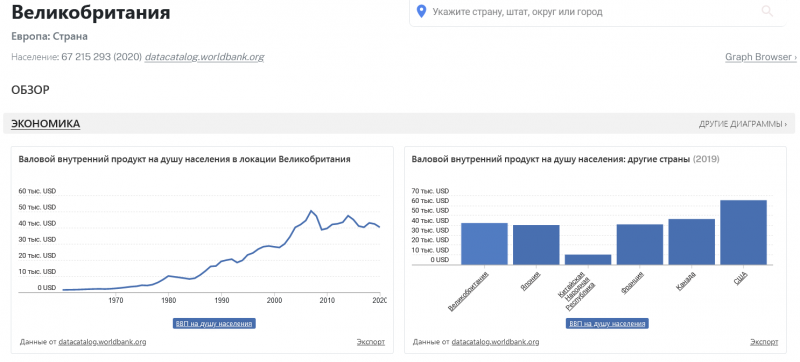Click the Япония axis label
The image size is (800, 362).
tap(531, 280)
